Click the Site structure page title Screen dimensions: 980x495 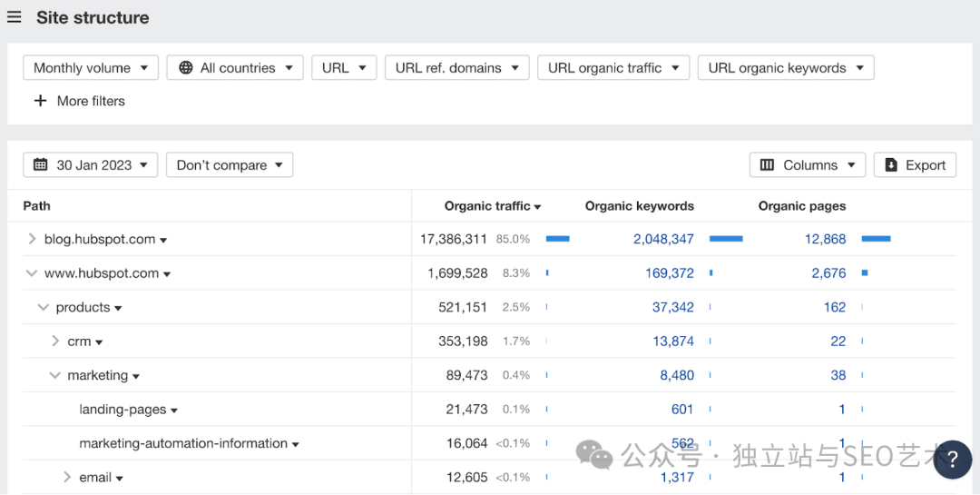click(x=93, y=17)
